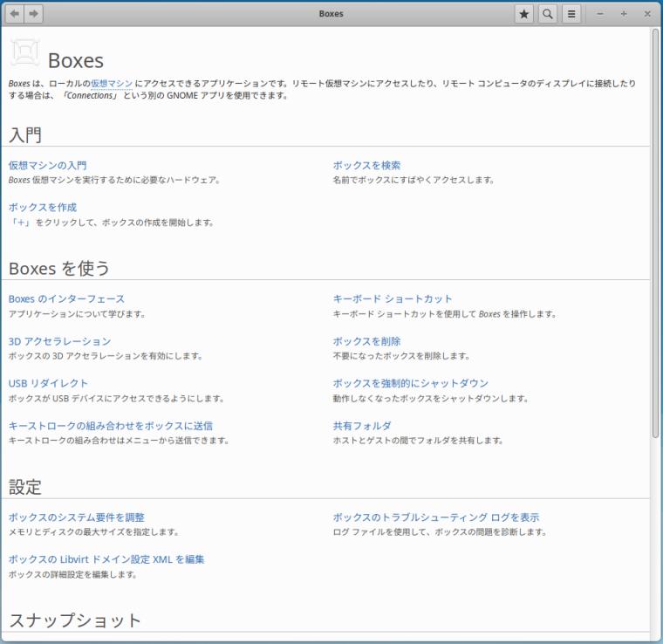Open search with the magnifier icon
The image size is (663, 644).
coord(548,14)
